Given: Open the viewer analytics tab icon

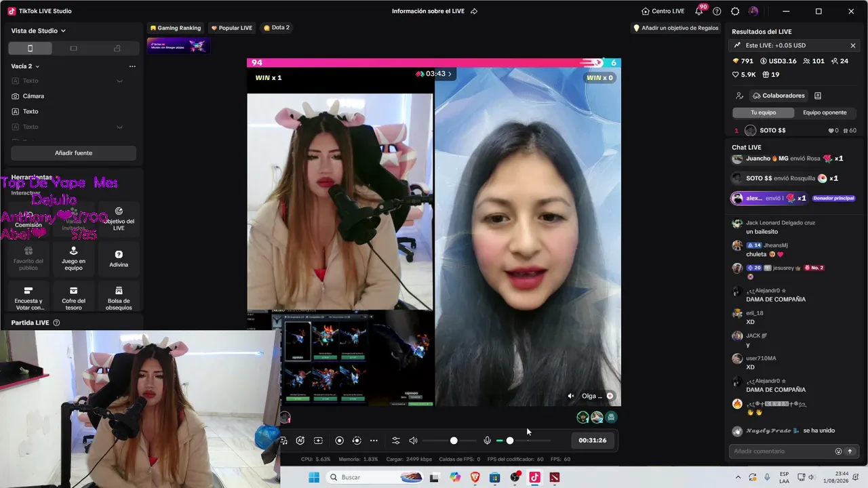Looking at the screenshot, I should (x=740, y=96).
